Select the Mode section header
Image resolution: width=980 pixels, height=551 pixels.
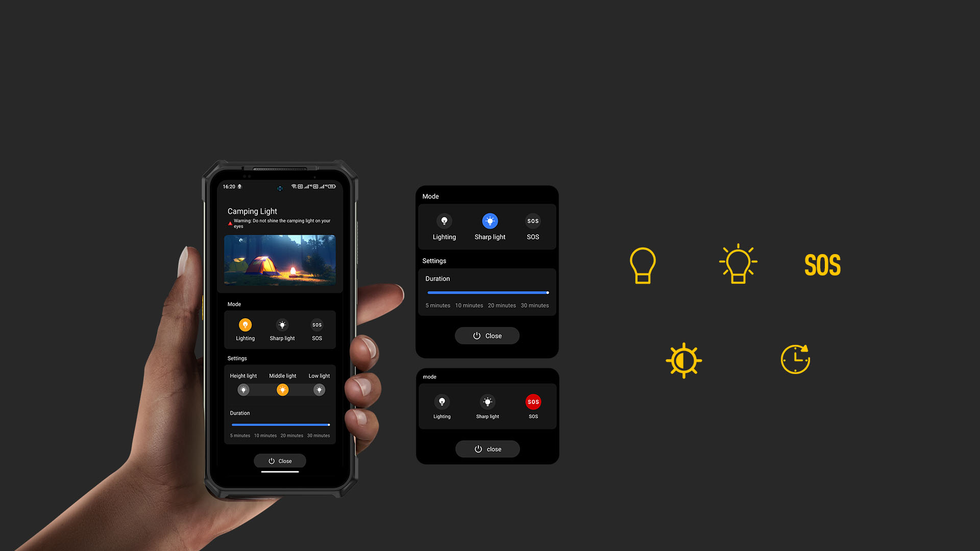(234, 304)
